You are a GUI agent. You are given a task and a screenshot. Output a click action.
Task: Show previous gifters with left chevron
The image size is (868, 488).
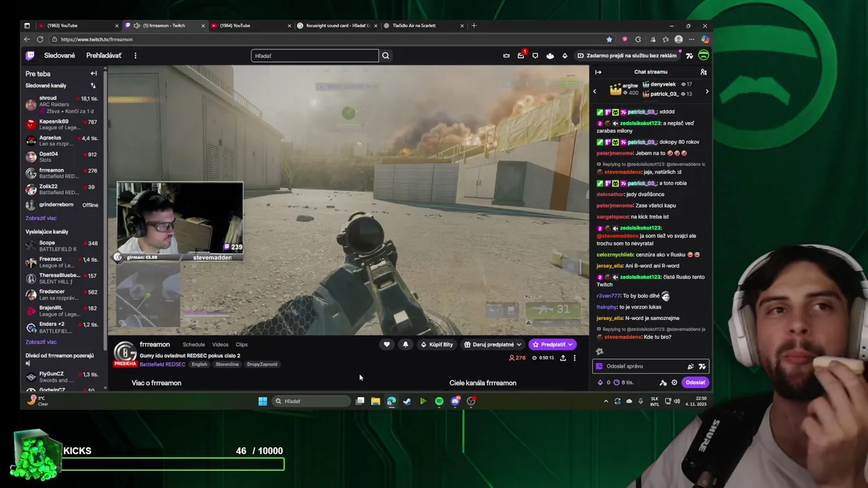click(595, 91)
